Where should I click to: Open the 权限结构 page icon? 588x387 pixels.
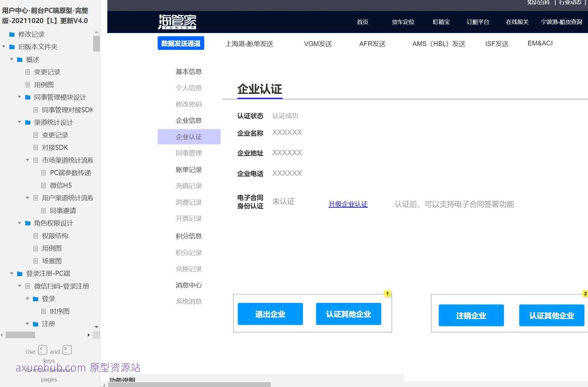35,236
